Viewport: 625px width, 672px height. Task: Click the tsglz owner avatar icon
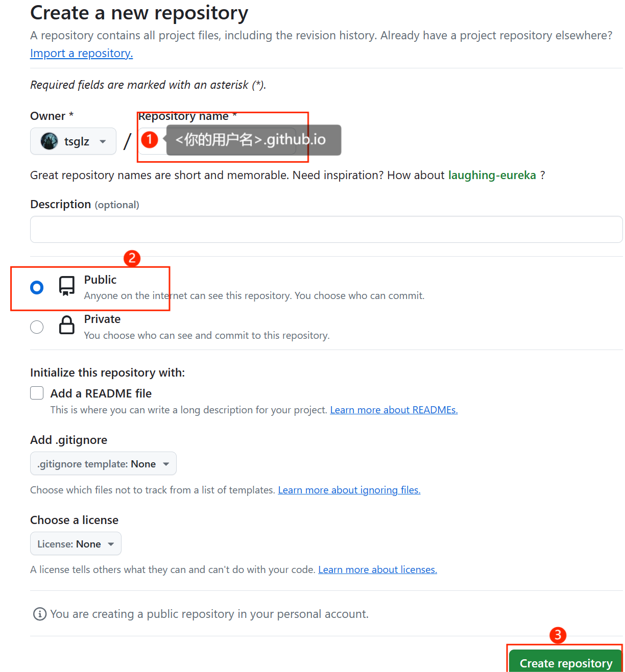click(x=50, y=141)
